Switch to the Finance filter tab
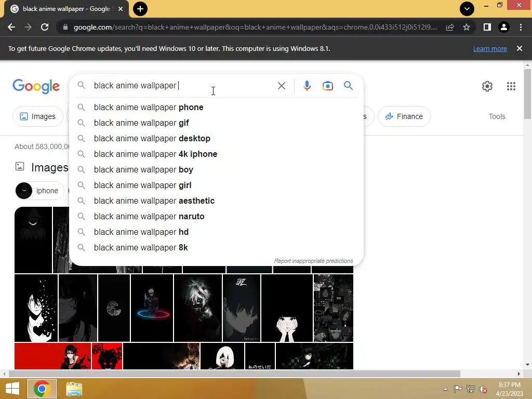The height and width of the screenshot is (399, 532). click(x=404, y=116)
